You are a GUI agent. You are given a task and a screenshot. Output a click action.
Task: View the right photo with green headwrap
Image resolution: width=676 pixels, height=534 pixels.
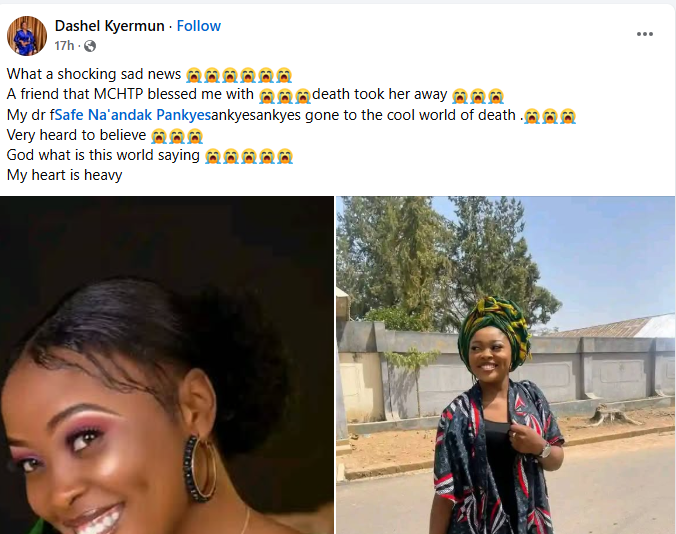(x=505, y=365)
